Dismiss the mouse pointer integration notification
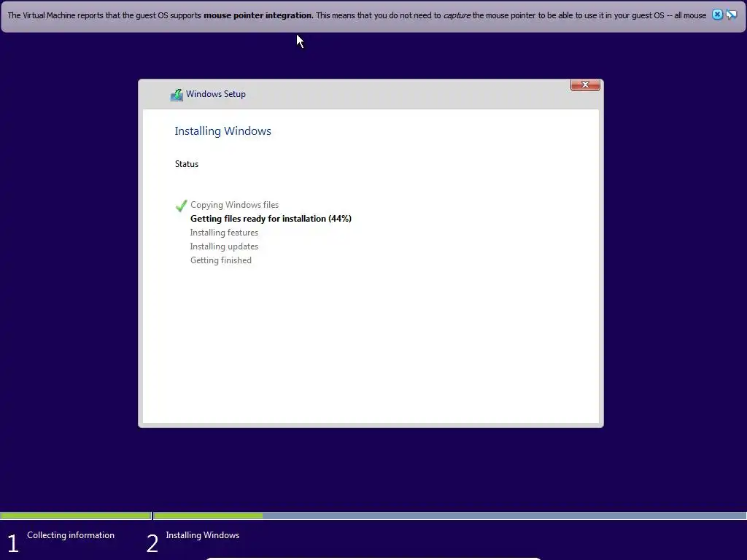 point(717,15)
